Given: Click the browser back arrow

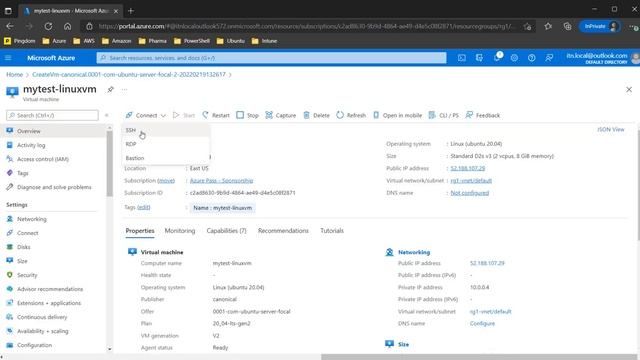Looking at the screenshot, I should click(10, 26).
